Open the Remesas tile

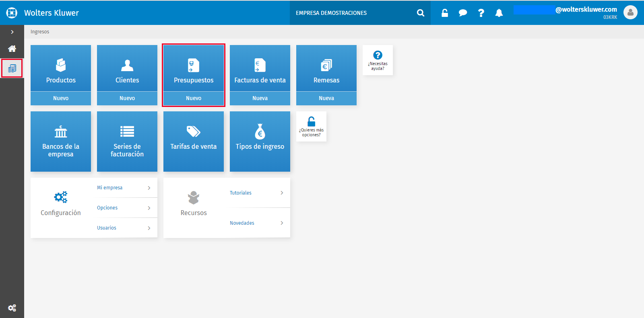pos(326,68)
